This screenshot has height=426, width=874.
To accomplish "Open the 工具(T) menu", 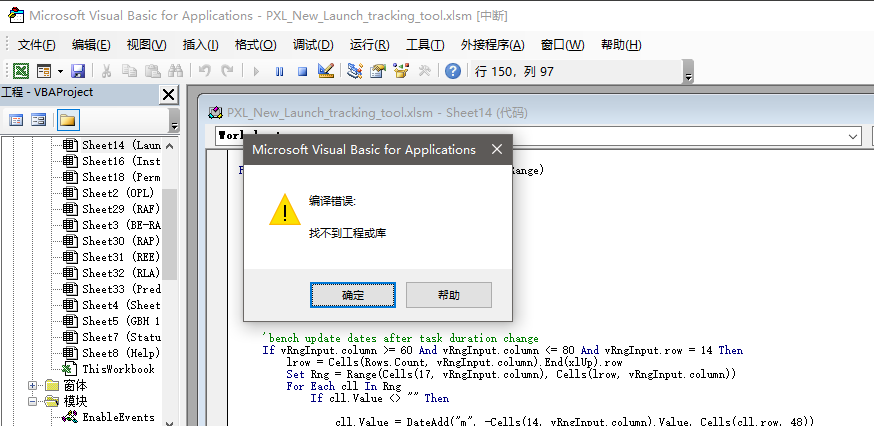I will pos(425,45).
